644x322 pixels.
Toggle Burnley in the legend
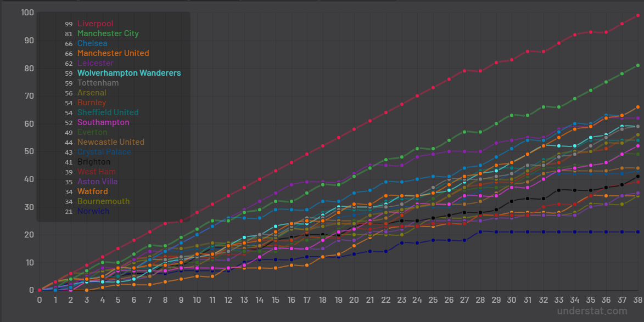point(92,102)
